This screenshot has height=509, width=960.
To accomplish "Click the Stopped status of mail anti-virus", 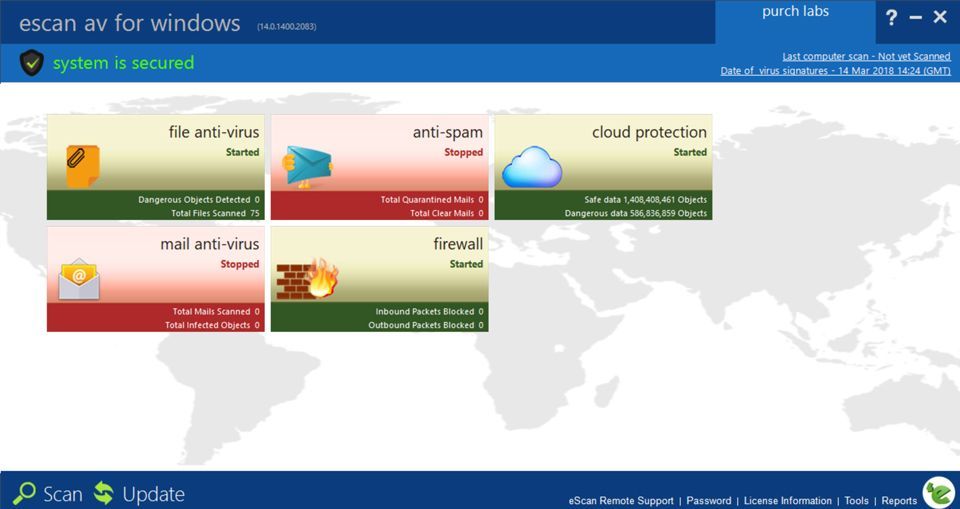I will click(x=240, y=265).
